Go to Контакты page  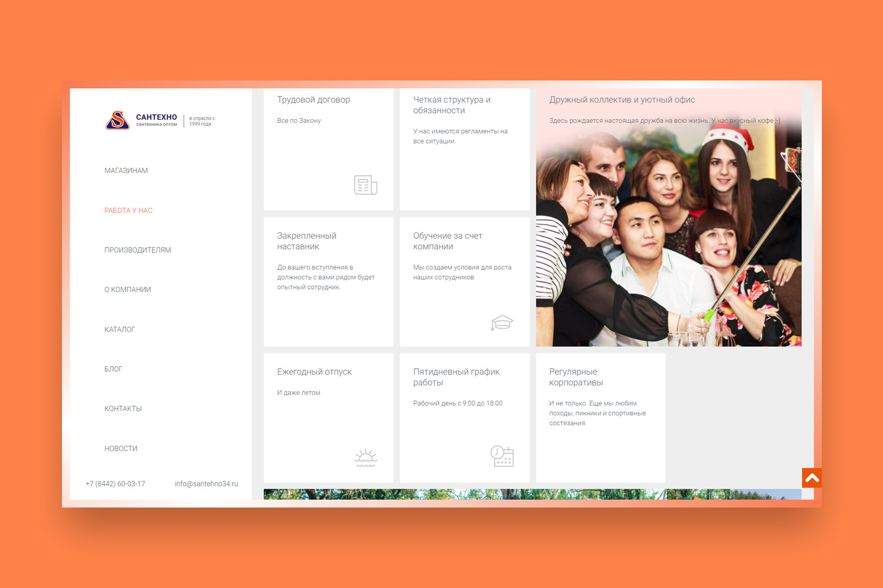tap(123, 409)
